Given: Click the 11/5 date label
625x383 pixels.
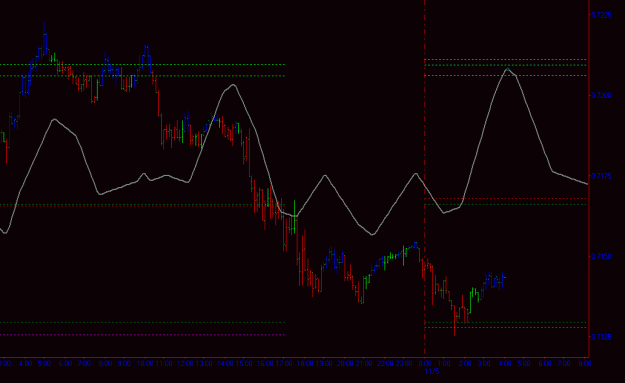Looking at the screenshot, I should point(432,371).
